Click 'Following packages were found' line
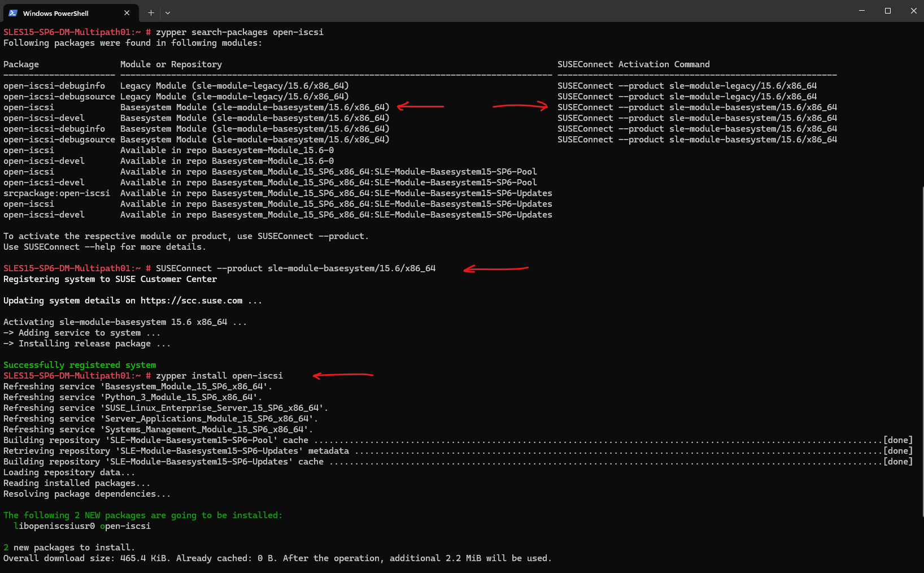 point(133,43)
